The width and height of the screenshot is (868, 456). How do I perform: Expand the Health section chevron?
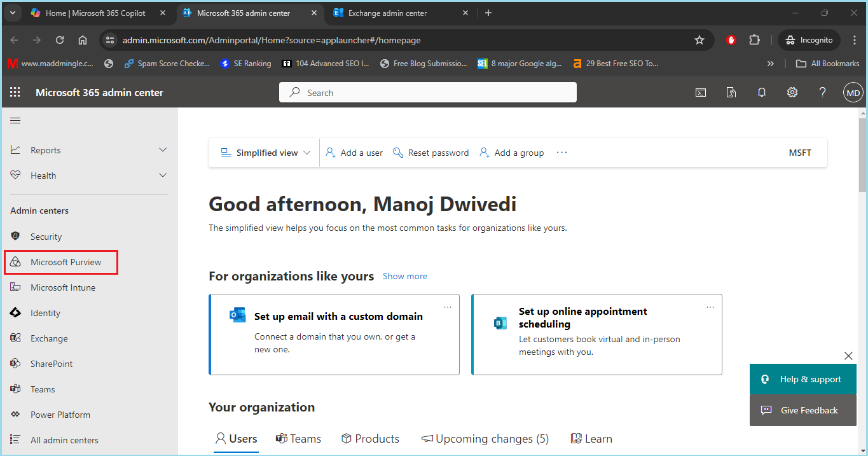pos(163,176)
